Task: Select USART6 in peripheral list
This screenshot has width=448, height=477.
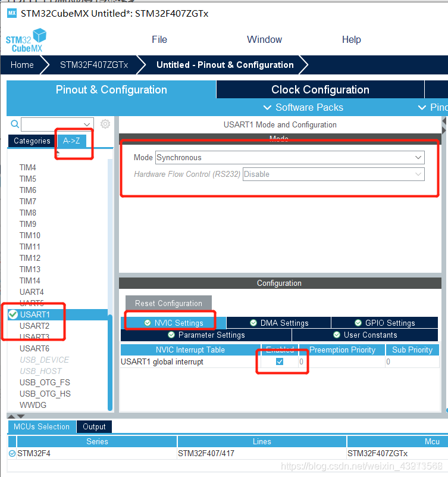Action: point(35,348)
